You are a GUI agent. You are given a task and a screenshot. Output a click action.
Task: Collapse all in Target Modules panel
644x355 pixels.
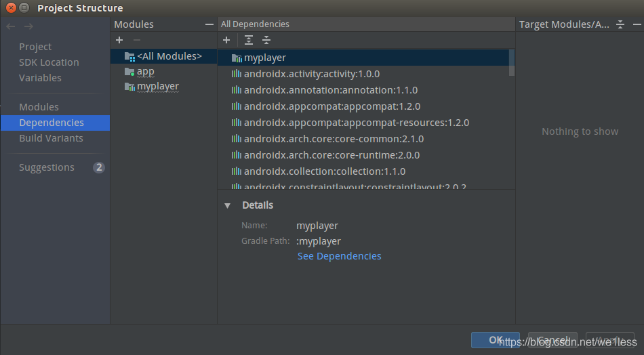[620, 24]
